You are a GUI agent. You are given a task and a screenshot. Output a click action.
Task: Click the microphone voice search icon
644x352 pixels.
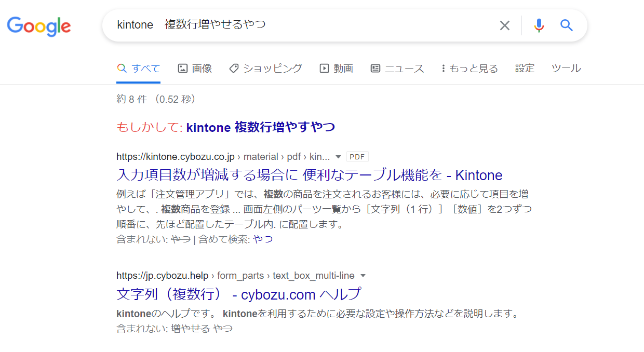539,24
